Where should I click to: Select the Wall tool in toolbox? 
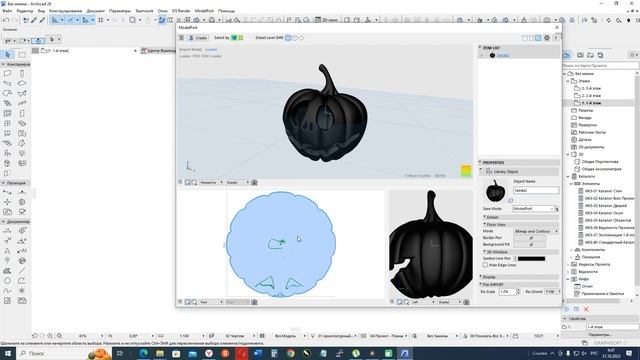click(7, 73)
